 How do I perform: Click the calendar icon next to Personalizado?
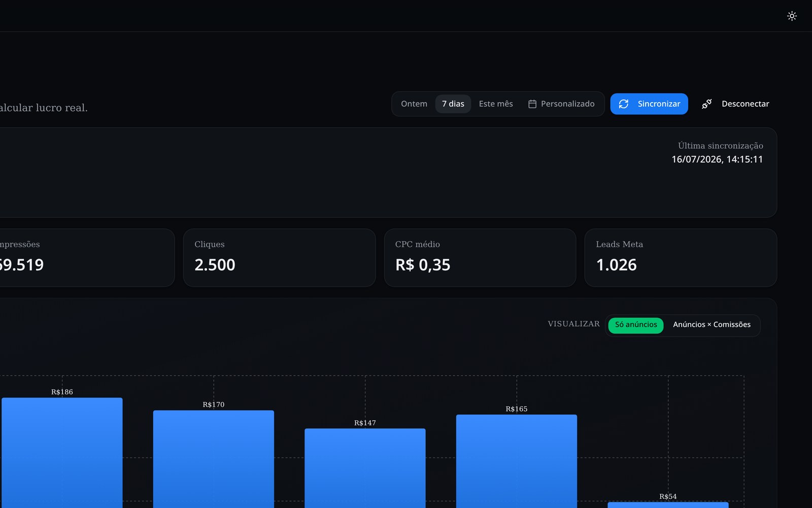click(x=532, y=104)
